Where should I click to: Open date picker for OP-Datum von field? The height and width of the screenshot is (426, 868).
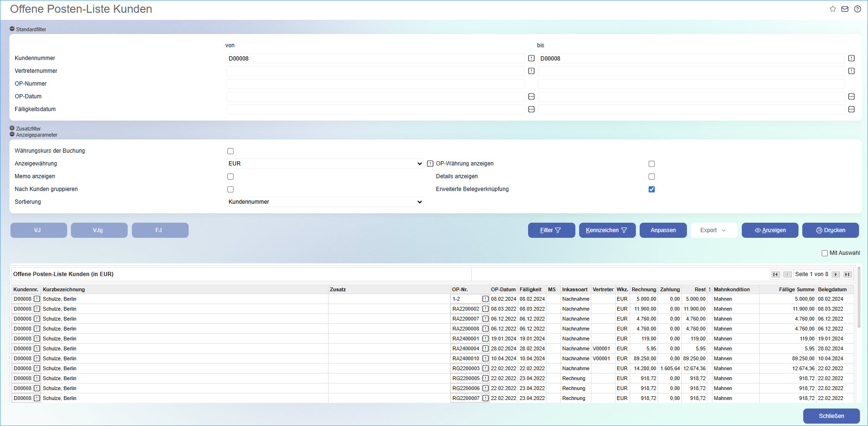531,96
